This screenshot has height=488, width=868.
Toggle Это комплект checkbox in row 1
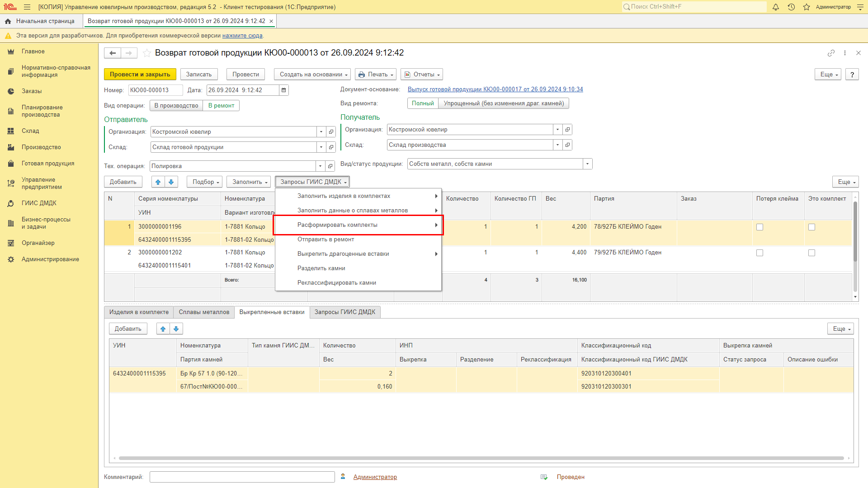[x=811, y=227]
